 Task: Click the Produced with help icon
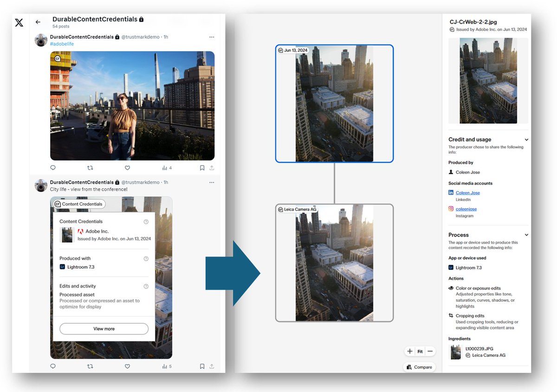coord(146,258)
